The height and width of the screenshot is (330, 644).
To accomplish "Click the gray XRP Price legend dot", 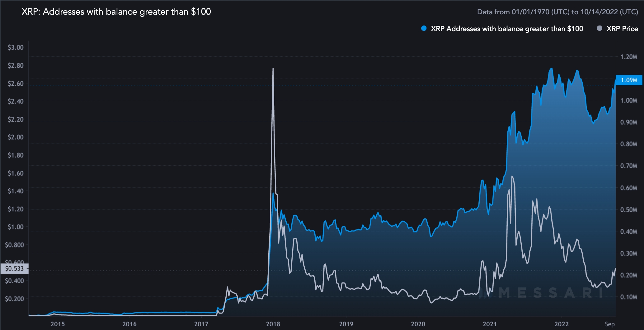I will pos(599,28).
